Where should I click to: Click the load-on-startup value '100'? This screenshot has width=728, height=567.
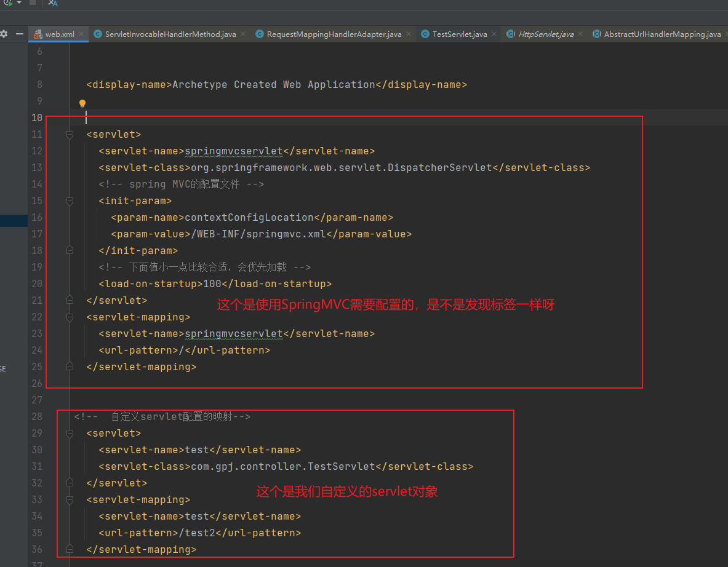(x=212, y=283)
